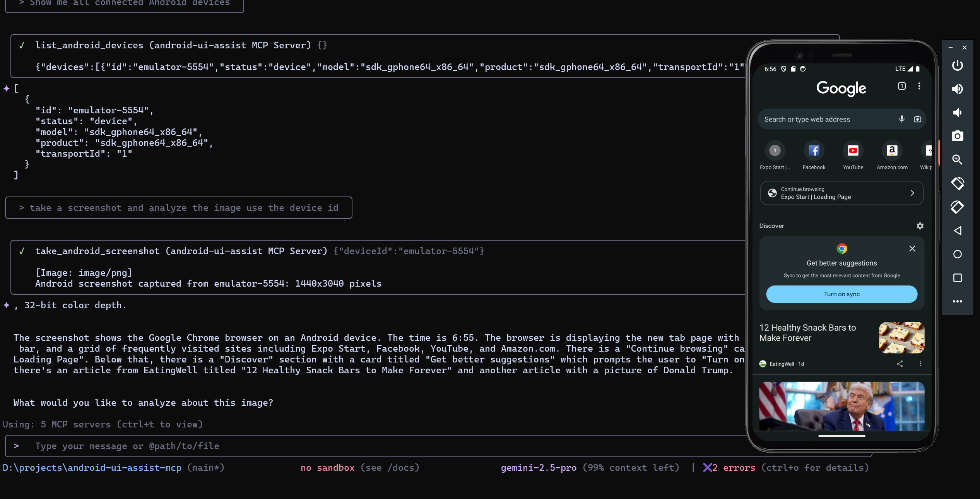Take emulator screenshot with camera icon
Image resolution: width=980 pixels, height=499 pixels.
pyautogui.click(x=957, y=136)
